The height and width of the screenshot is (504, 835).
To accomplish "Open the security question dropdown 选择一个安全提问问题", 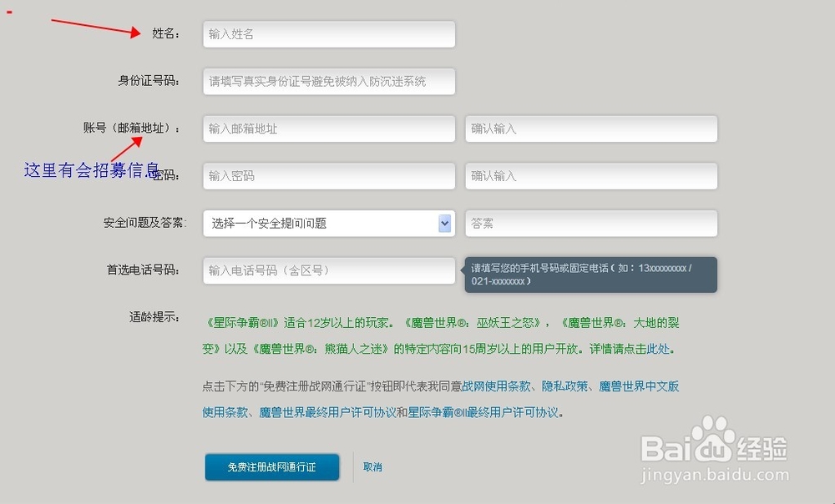I will tap(328, 224).
